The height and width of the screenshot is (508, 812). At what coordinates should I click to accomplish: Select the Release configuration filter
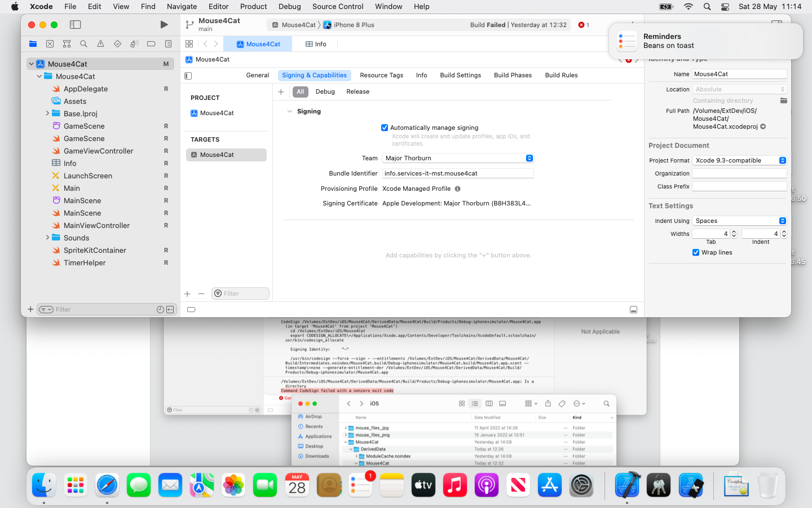click(358, 92)
